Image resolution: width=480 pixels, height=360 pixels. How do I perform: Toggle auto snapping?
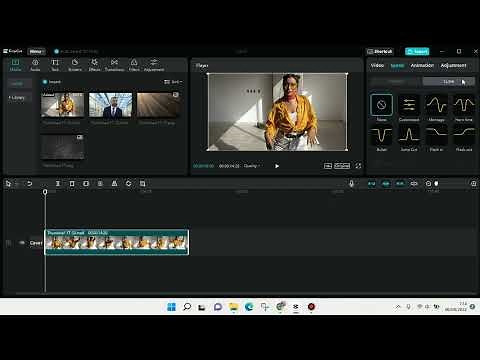coord(386,183)
